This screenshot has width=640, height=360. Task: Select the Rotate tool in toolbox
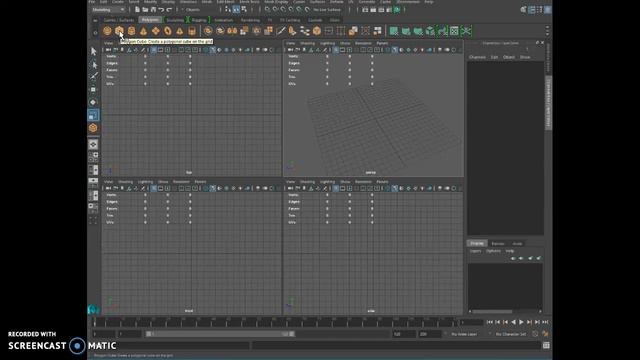pyautogui.click(x=93, y=102)
